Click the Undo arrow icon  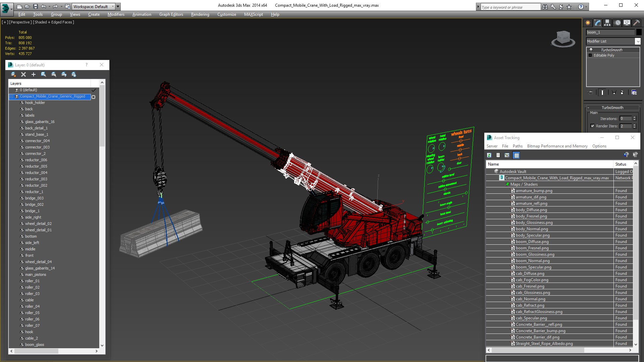[x=43, y=6]
